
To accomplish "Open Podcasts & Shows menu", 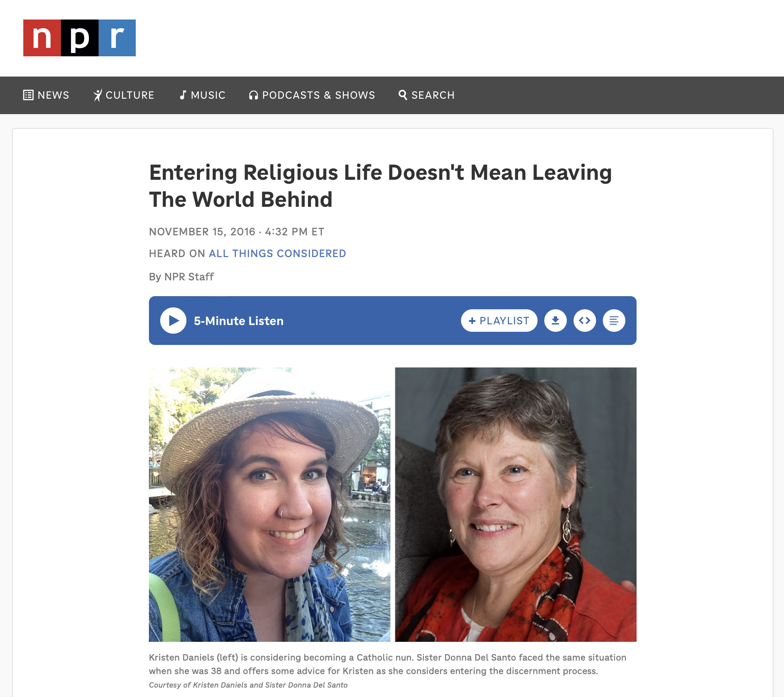I will point(312,95).
